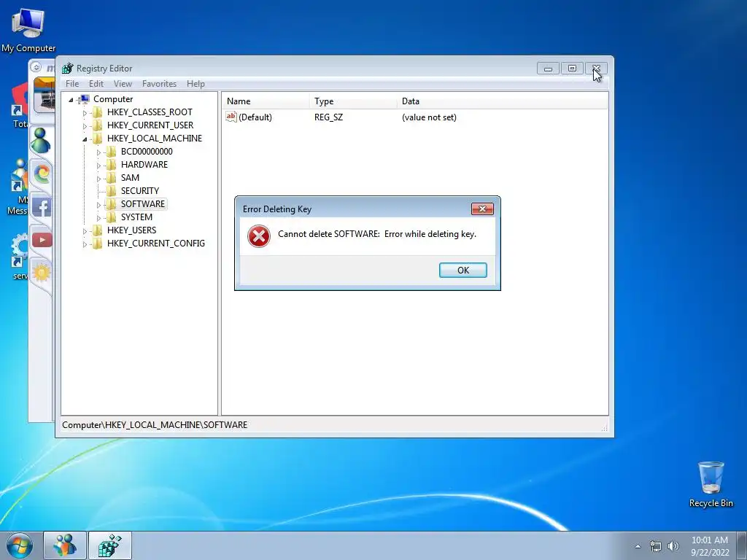Click the Registry Editor title bar icon
The height and width of the screenshot is (560, 747).
click(68, 69)
